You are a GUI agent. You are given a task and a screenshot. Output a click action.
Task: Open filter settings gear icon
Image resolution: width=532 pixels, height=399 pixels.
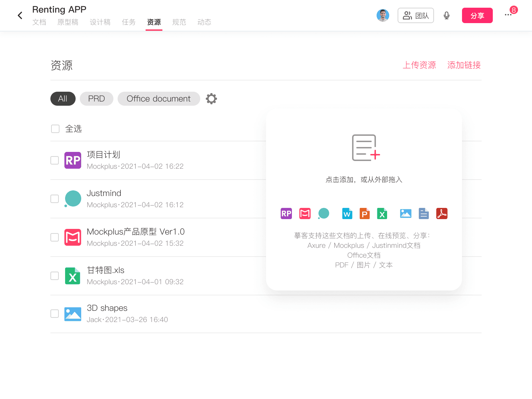coord(211,99)
